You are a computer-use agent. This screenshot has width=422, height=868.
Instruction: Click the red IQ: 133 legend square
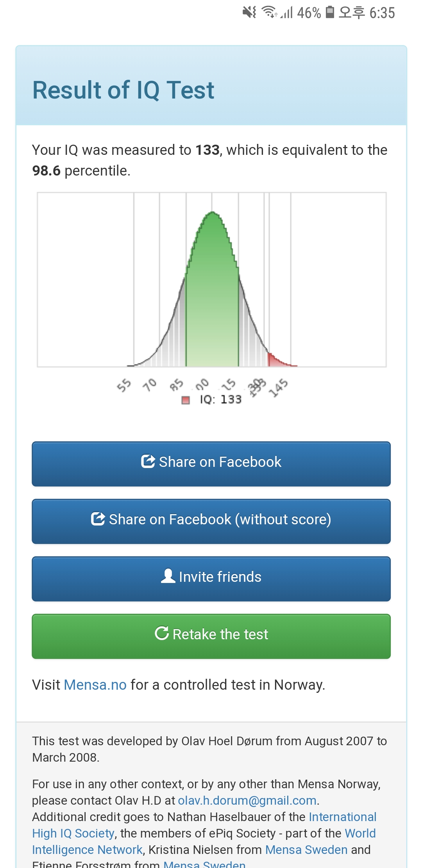pos(186,400)
